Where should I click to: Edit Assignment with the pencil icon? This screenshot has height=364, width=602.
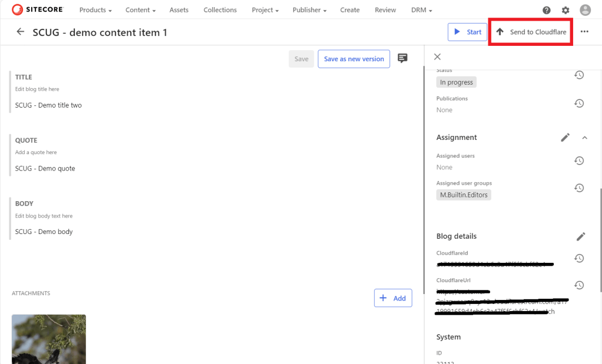(x=565, y=138)
